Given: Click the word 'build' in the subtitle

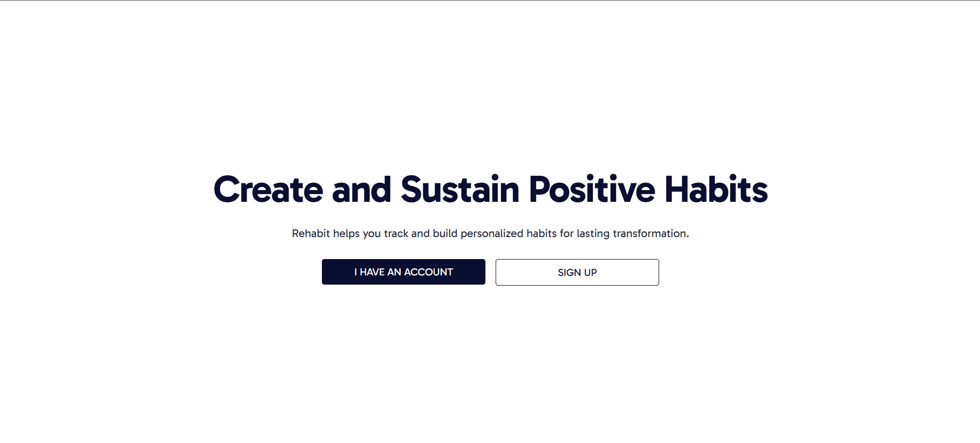Looking at the screenshot, I should point(445,234).
